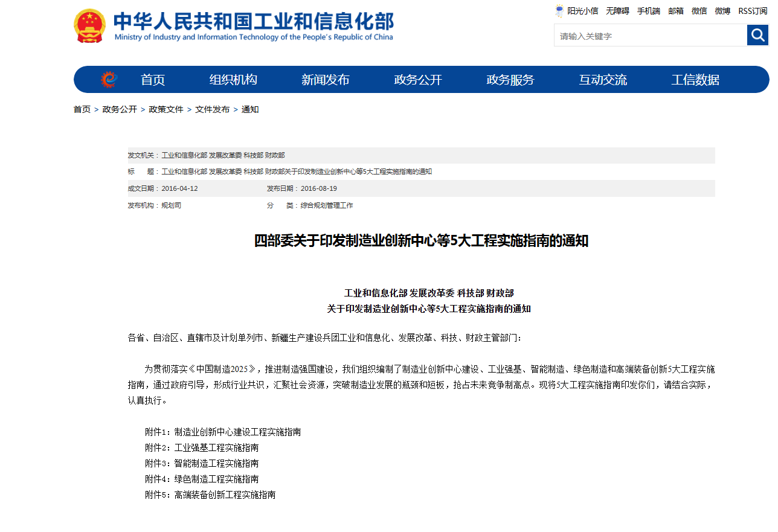Click 政策文件 in the breadcrumb

coord(166,109)
